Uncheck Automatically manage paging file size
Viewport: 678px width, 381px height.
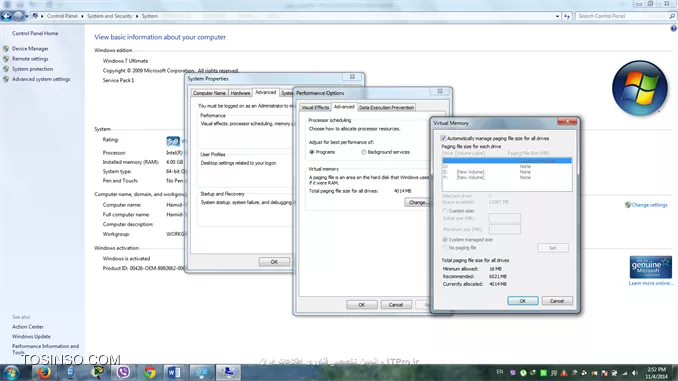pyautogui.click(x=443, y=138)
